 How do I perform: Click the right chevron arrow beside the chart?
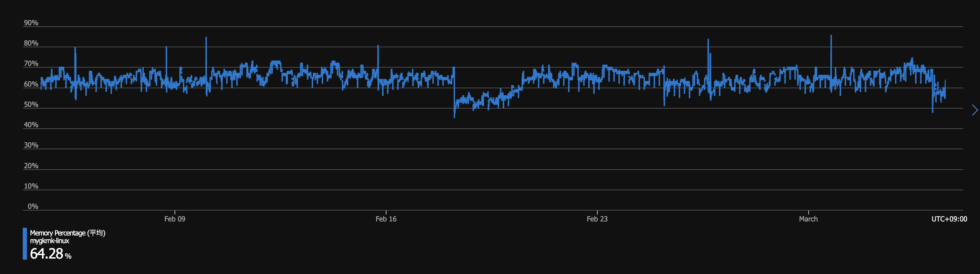coord(974,110)
